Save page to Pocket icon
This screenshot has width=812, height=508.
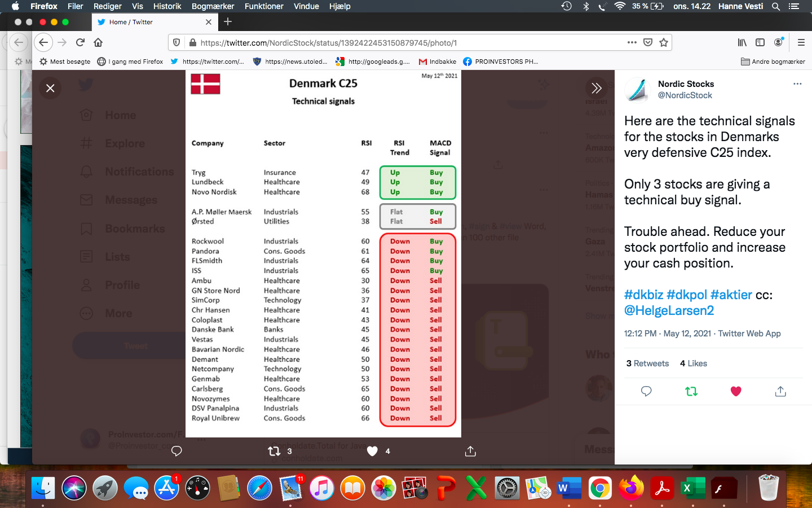pos(648,42)
